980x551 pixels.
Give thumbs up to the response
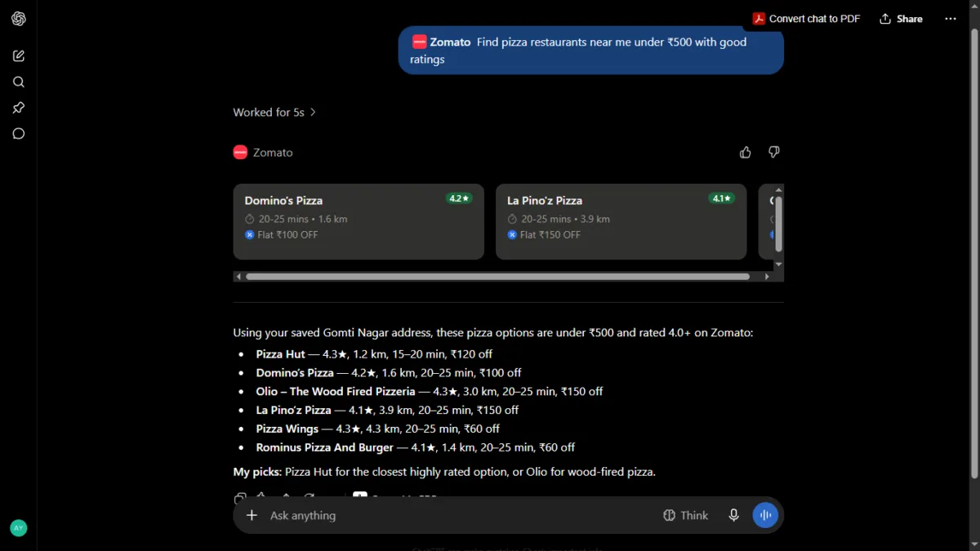(746, 153)
